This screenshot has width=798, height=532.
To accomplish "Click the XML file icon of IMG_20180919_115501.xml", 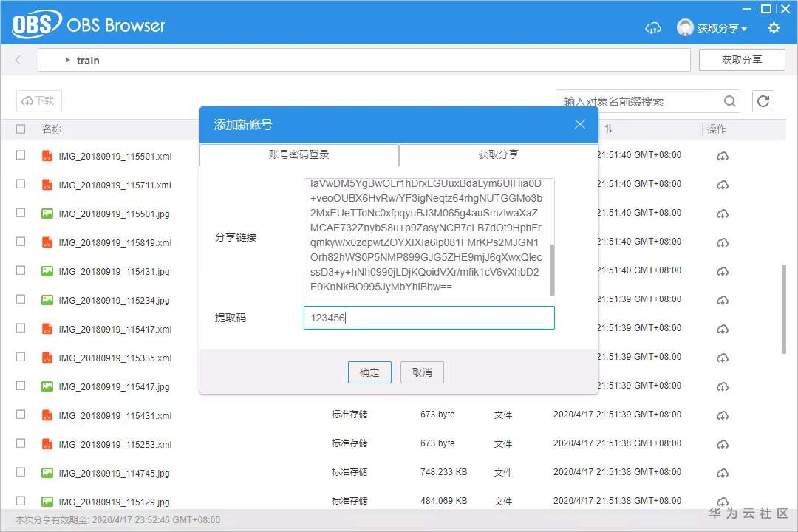I will click(x=47, y=156).
